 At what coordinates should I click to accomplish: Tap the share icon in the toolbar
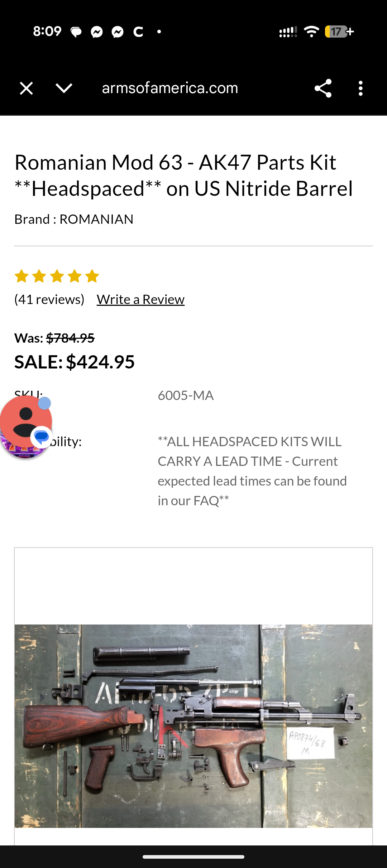click(323, 88)
